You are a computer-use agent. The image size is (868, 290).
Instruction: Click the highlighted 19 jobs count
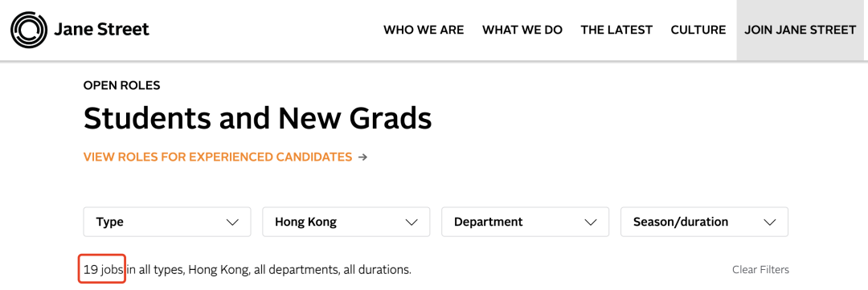103,270
